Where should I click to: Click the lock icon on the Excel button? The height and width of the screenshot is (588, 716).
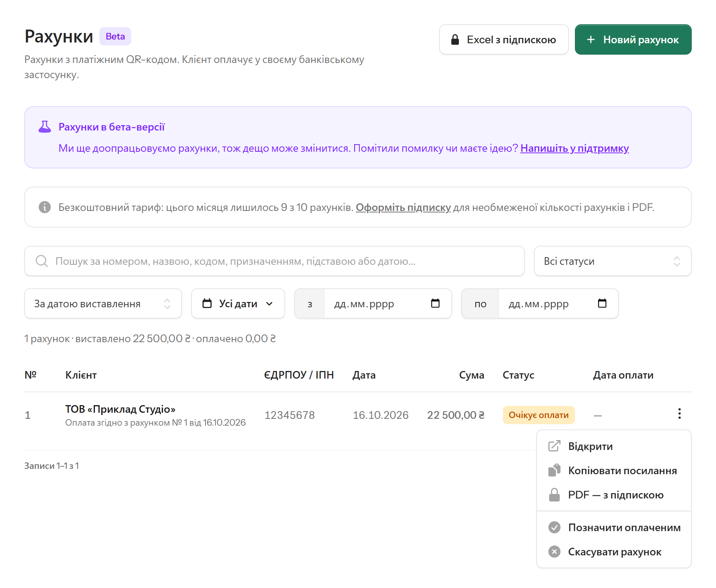coord(455,39)
